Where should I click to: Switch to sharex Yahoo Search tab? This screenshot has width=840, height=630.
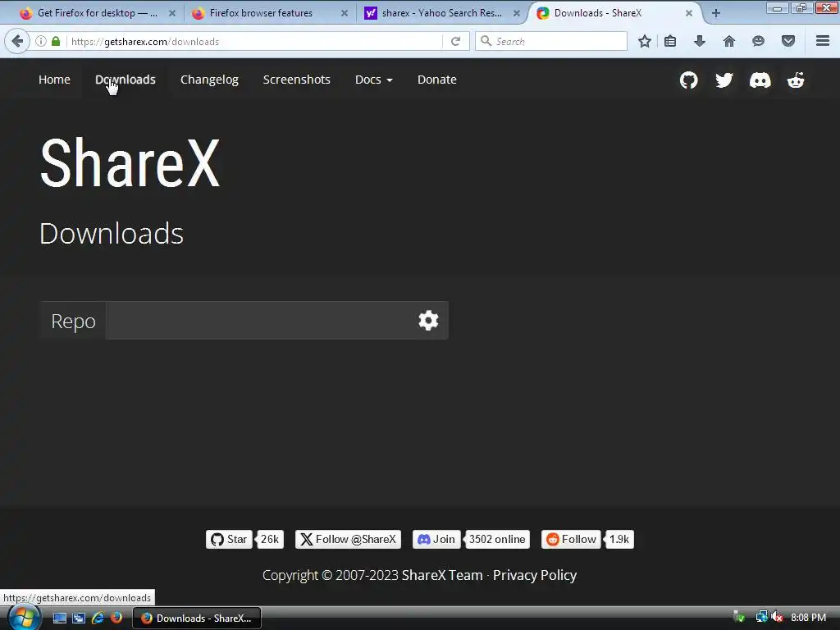442,13
